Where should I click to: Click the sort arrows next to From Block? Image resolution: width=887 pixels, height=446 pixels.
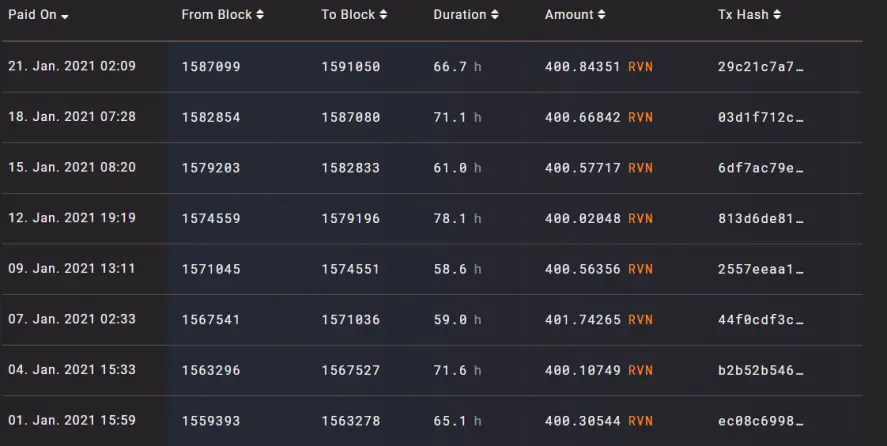260,15
